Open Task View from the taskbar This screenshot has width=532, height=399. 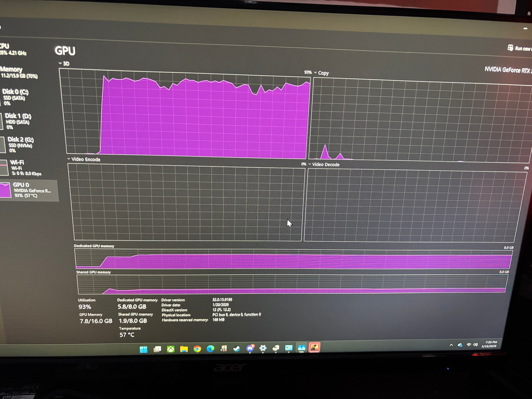157,349
